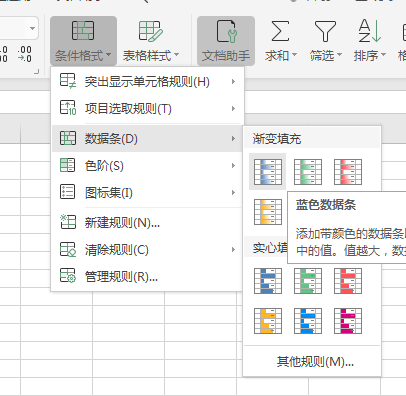The image size is (406, 396).
Task: Click the 项目选取规则 top-10 icon
Action: [68, 108]
